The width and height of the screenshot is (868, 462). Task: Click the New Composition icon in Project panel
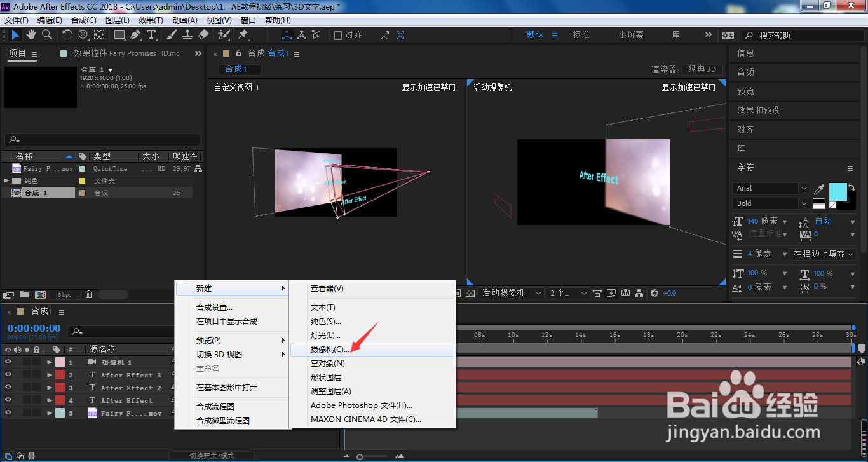pos(39,295)
